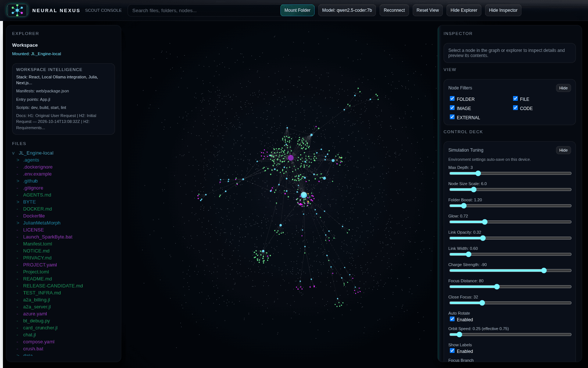Hide the Node Filters section
Image resolution: width=588 pixels, height=368 pixels.
click(x=563, y=88)
